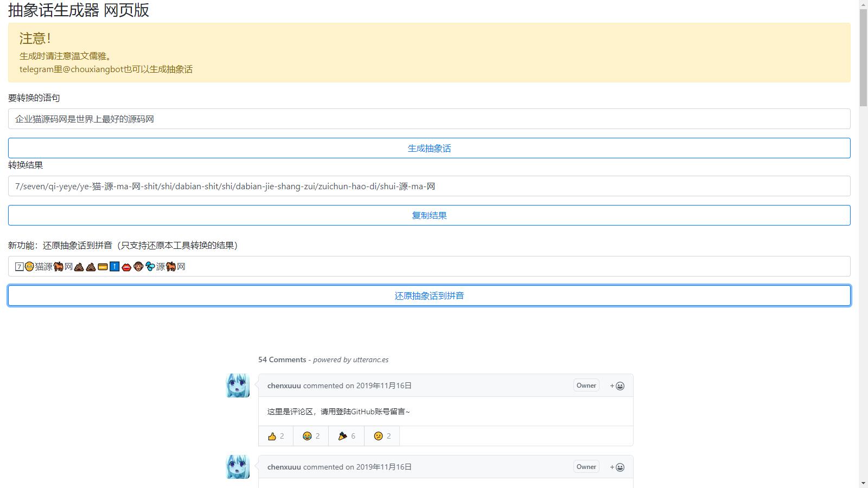Viewport: 868px width, 488px height.
Task: Click the emoji abstract text input field
Action: (429, 266)
